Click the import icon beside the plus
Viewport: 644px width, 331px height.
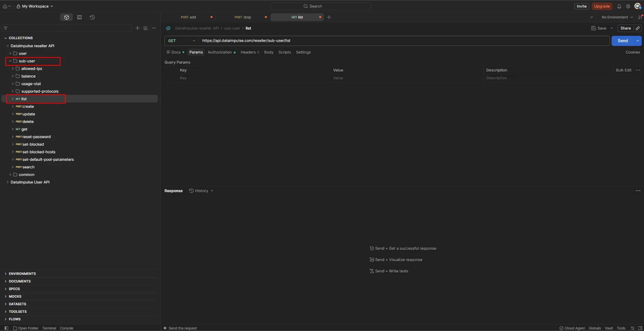pyautogui.click(x=146, y=28)
